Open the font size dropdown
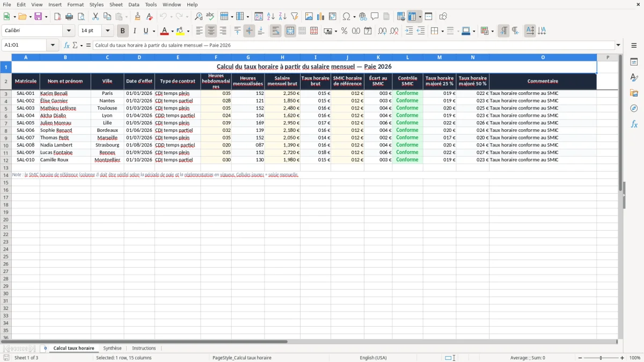This screenshot has height=362, width=644. 108,31
